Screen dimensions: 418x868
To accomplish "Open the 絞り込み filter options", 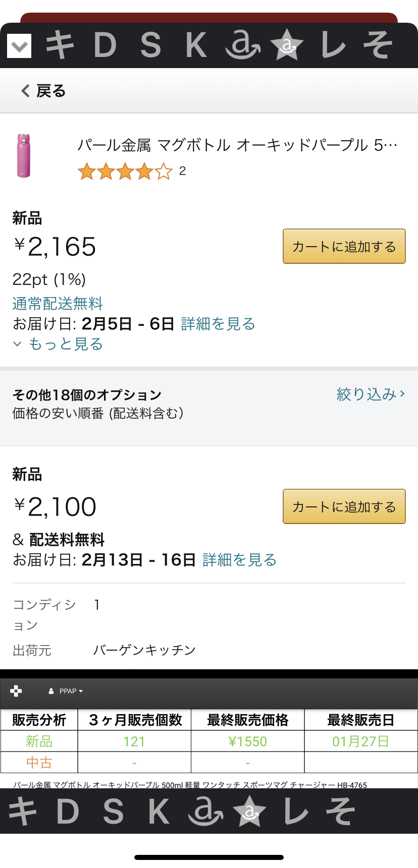I will 371,394.
